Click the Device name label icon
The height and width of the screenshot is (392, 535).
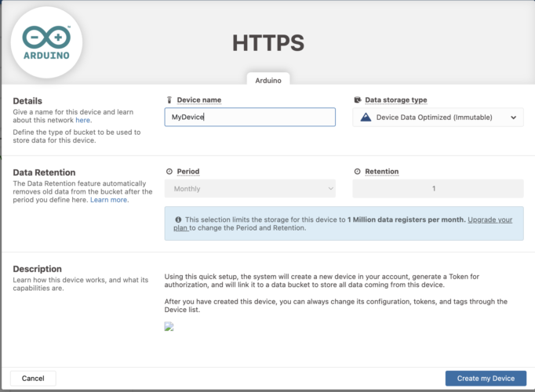coord(169,100)
